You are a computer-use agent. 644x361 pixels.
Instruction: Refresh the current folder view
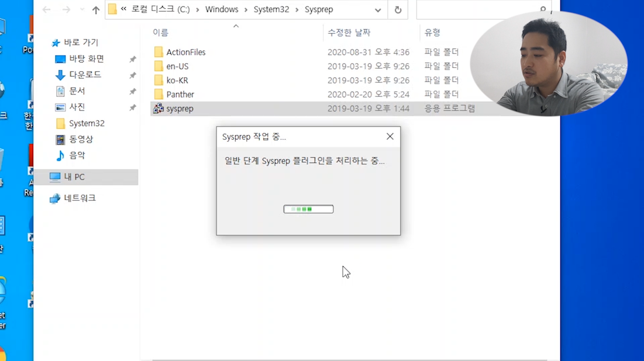(398, 10)
